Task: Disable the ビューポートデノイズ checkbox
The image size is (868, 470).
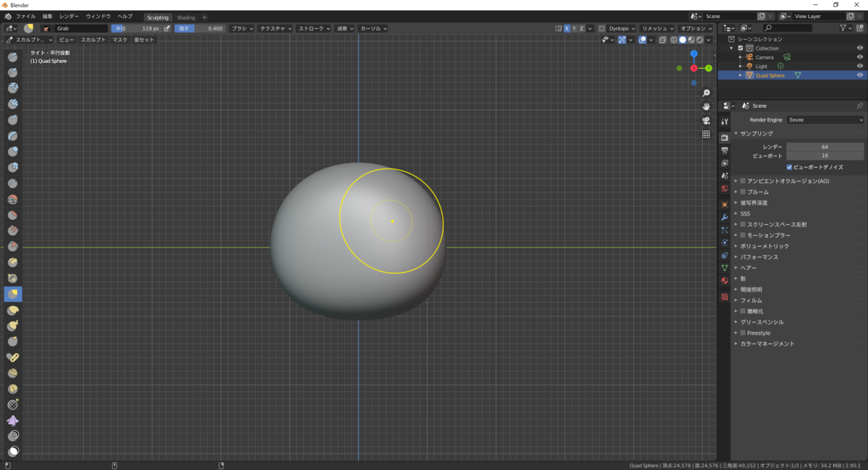Action: (790, 167)
